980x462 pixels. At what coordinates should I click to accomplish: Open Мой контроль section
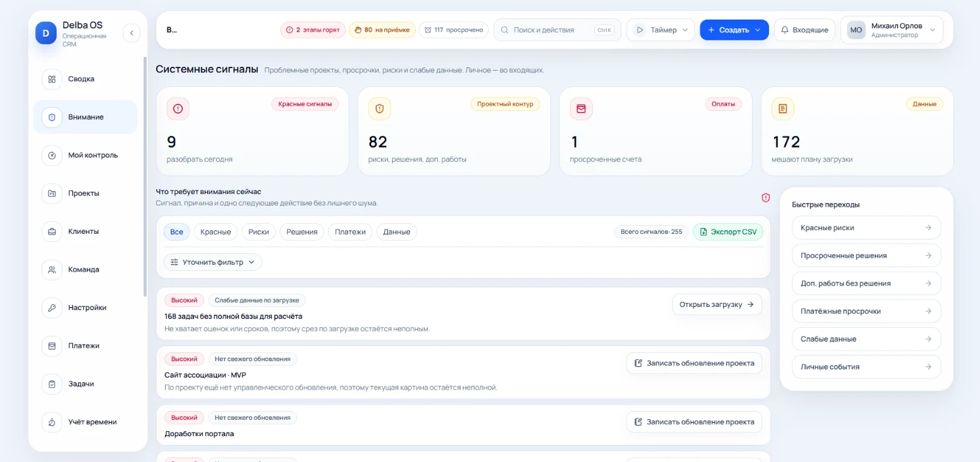(85, 155)
